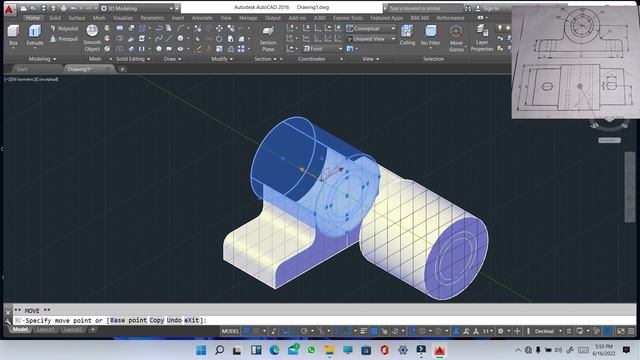The width and height of the screenshot is (640, 360).
Task: Open Windows Settings gear in the taskbar
Action: (403, 350)
